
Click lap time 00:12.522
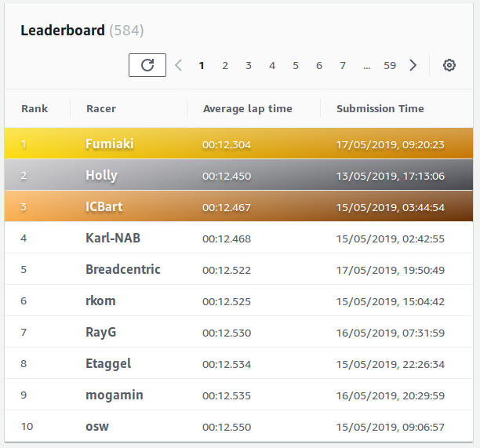pos(227,271)
